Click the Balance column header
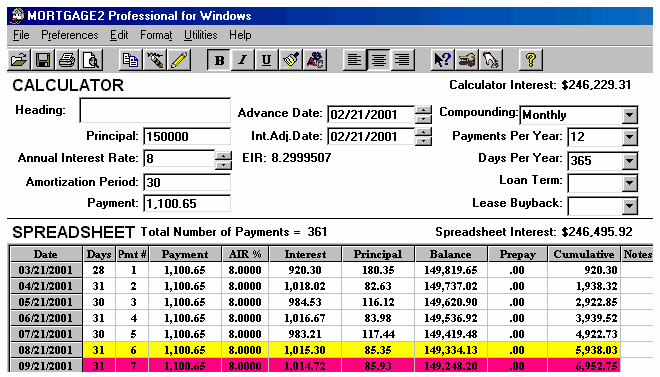The image size is (660, 377). pos(450,254)
